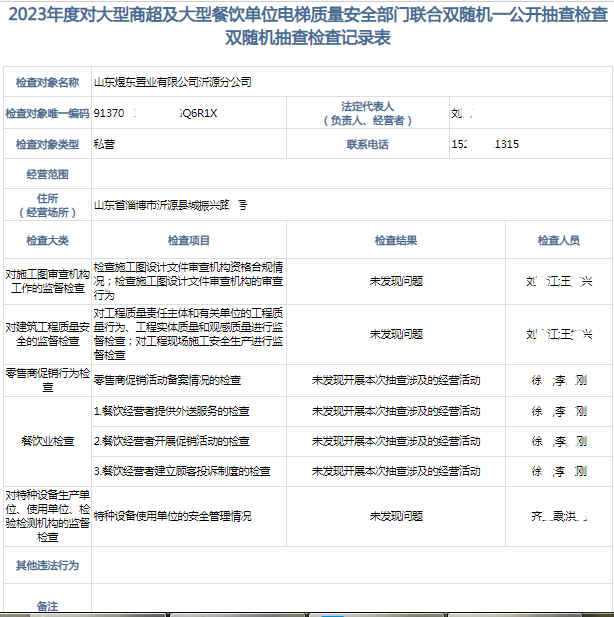Select the 私营 object type value
The width and height of the screenshot is (614, 617).
[x=104, y=144]
